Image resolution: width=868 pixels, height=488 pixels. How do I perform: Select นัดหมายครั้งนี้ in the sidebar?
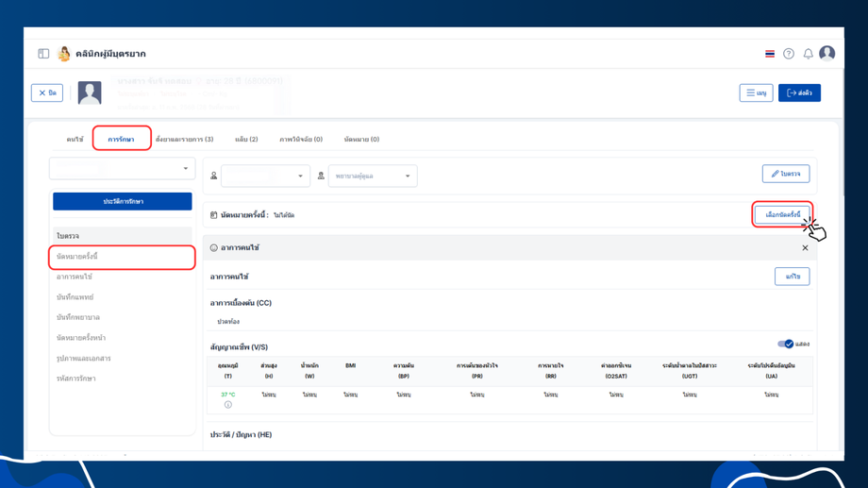pos(122,257)
